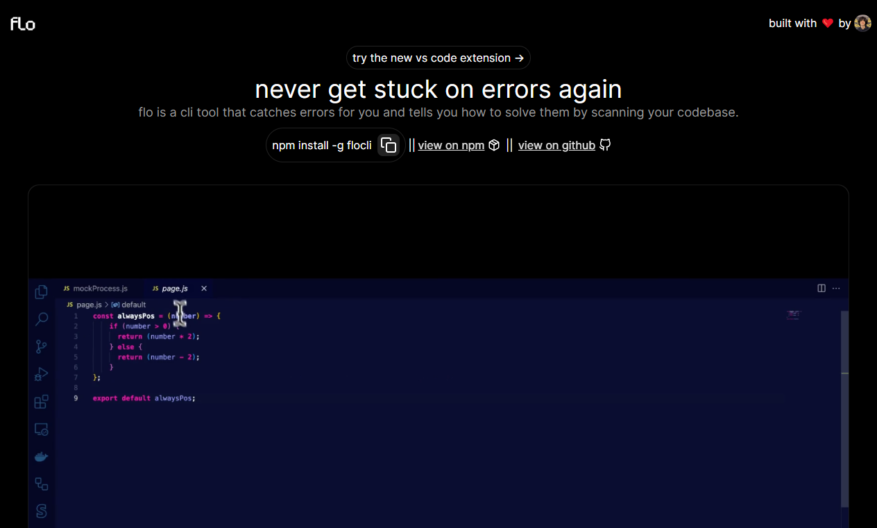
Task: Switch to the mockProcess.js tab
Action: pos(96,289)
